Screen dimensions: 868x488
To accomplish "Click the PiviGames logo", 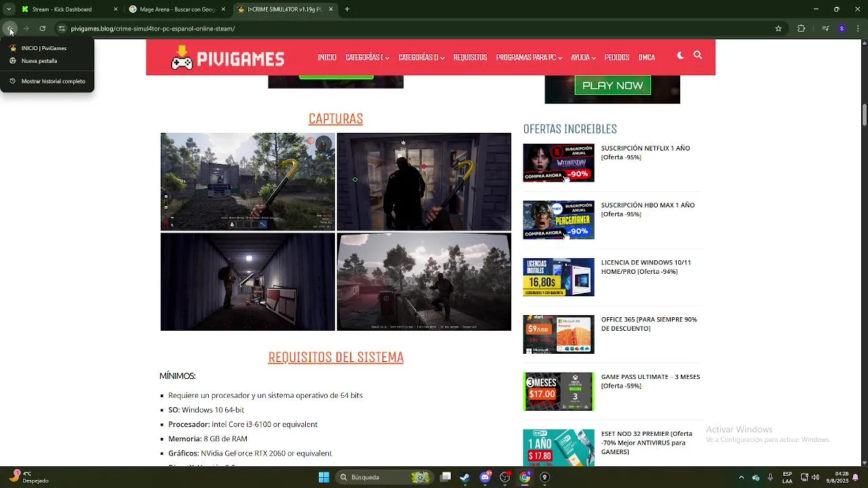I will pos(228,58).
